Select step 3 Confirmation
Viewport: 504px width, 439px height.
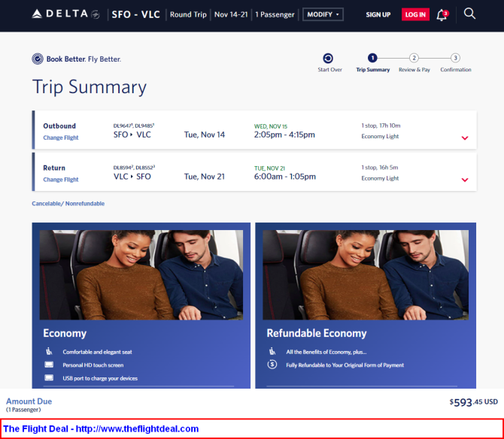tap(455, 58)
